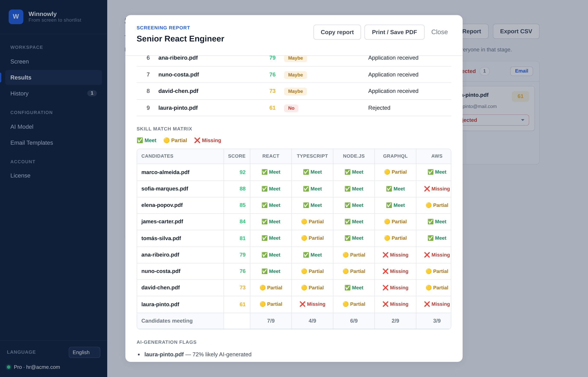The image size is (588, 377).
Task: Click the TYPESCRIPT column header
Action: coord(312,156)
